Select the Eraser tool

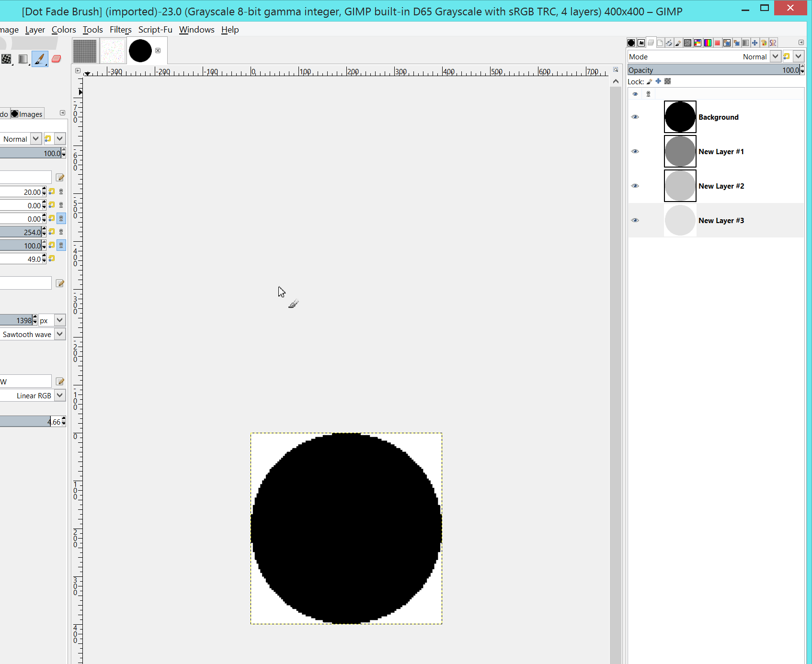56,59
